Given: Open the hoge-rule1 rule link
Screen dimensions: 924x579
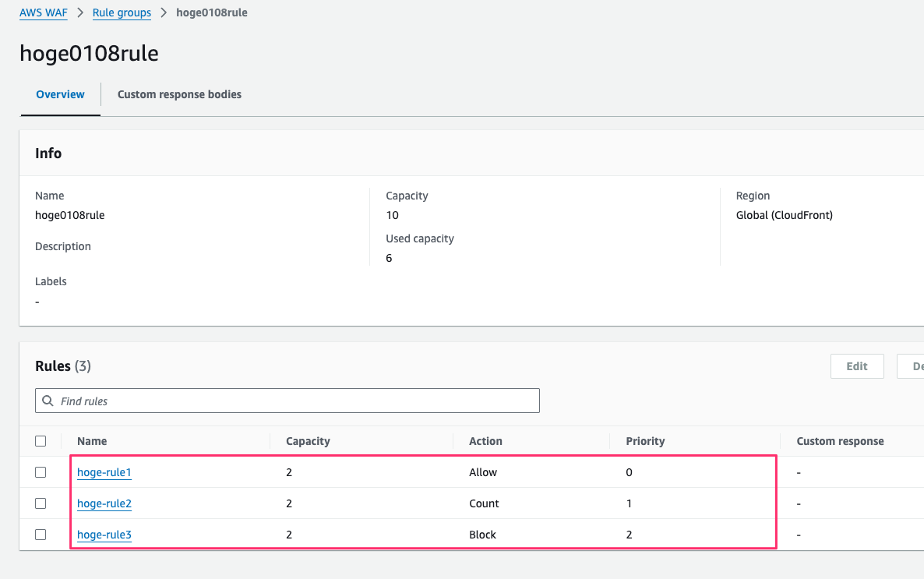Looking at the screenshot, I should tap(104, 472).
